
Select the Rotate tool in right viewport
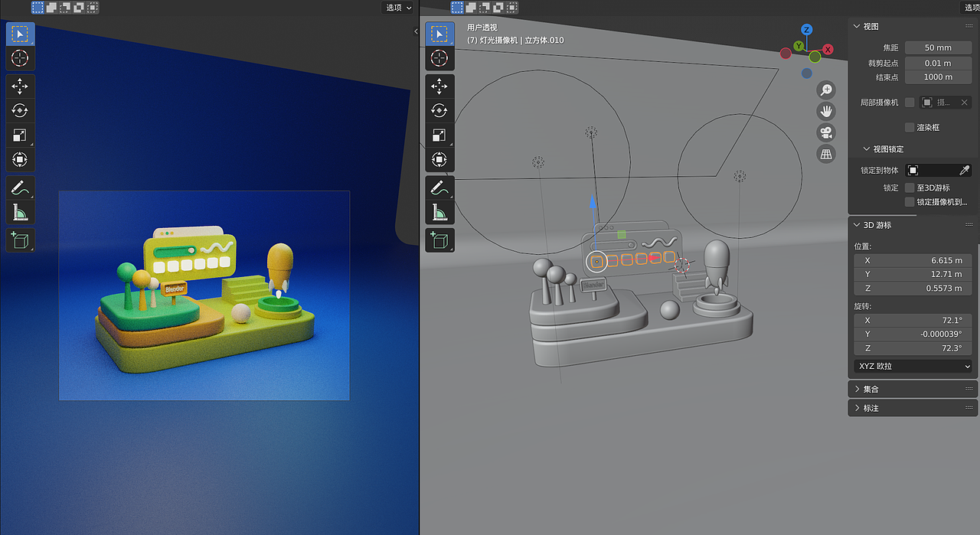pos(439,110)
